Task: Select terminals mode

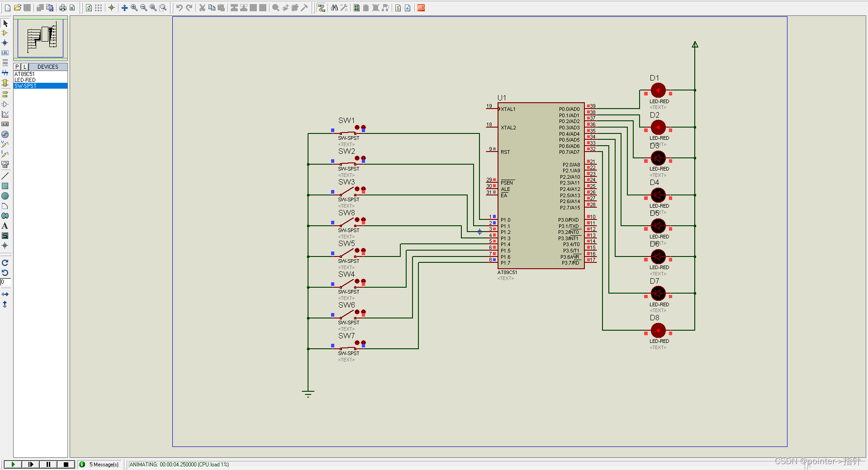Action: [x=5, y=95]
